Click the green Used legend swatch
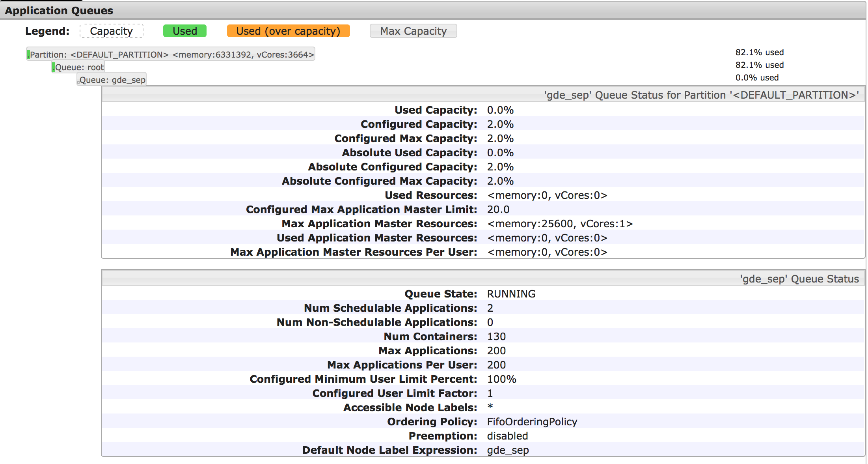Image resolution: width=868 pixels, height=464 pixels. pyautogui.click(x=184, y=31)
